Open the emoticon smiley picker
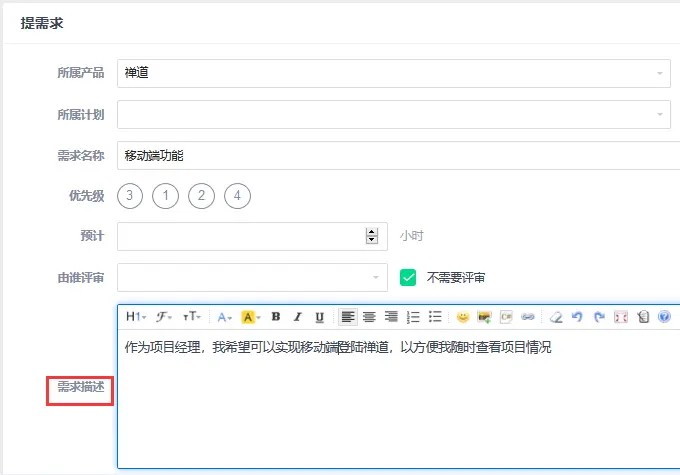Viewport: 680px width, 475px height. pos(463,317)
